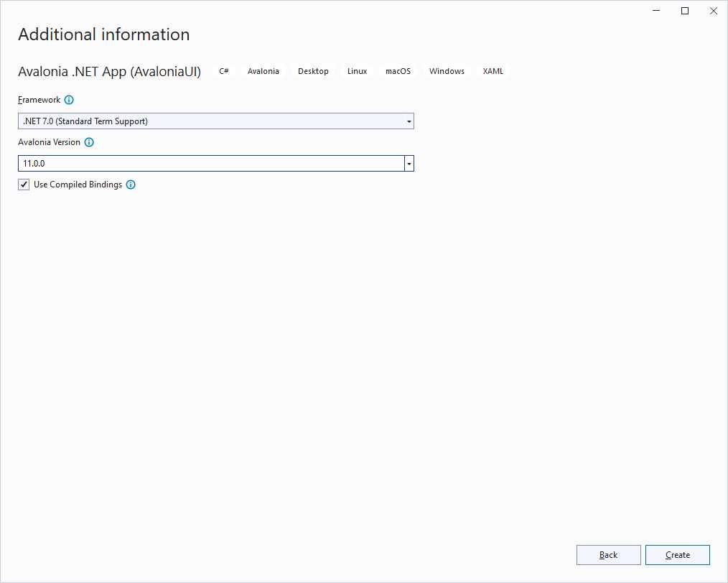
Task: Minimize the Additional information window
Action: (655, 11)
